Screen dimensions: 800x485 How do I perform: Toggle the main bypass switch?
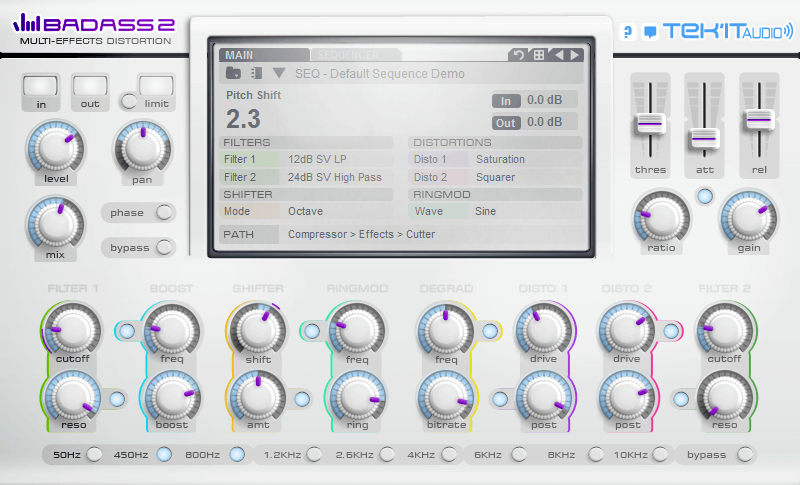[164, 247]
